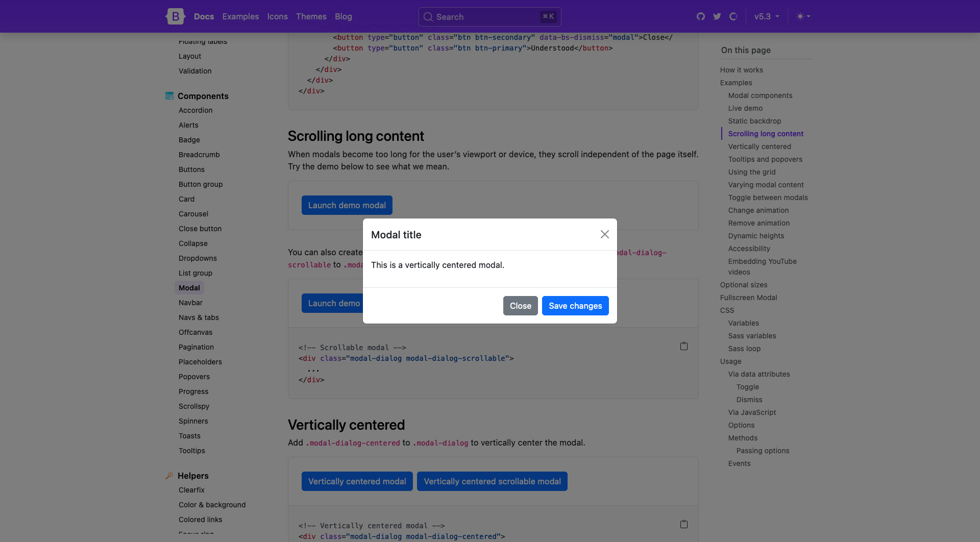Click the search magnifier icon
This screenshot has width=980, height=542.
[x=429, y=16]
